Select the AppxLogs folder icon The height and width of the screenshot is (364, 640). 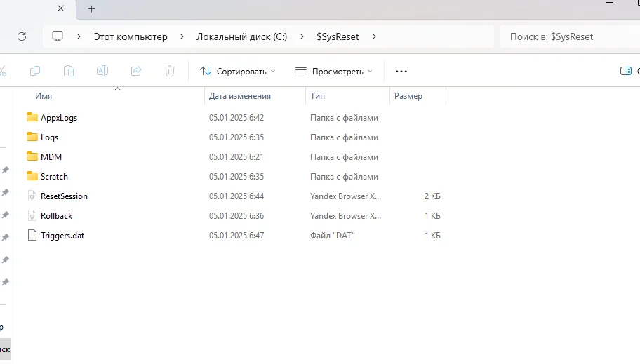pyautogui.click(x=32, y=118)
